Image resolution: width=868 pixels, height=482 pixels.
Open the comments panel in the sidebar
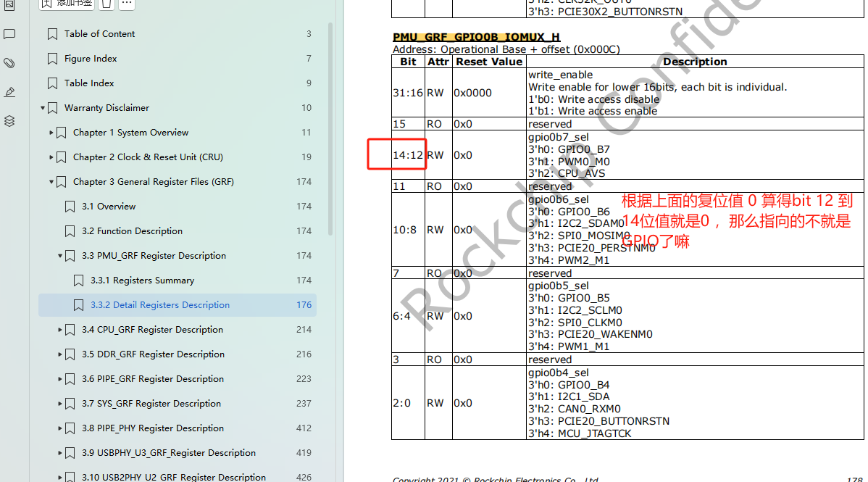pyautogui.click(x=9, y=34)
